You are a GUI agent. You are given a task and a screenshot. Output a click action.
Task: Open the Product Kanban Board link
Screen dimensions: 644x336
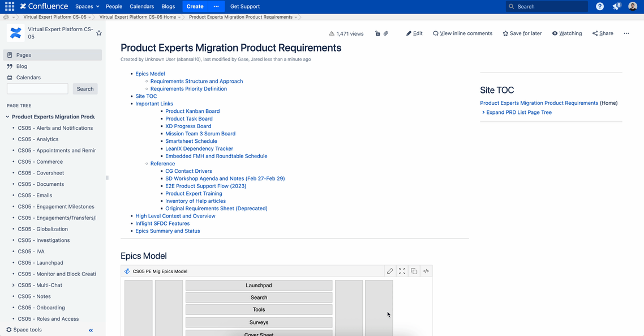pos(192,111)
